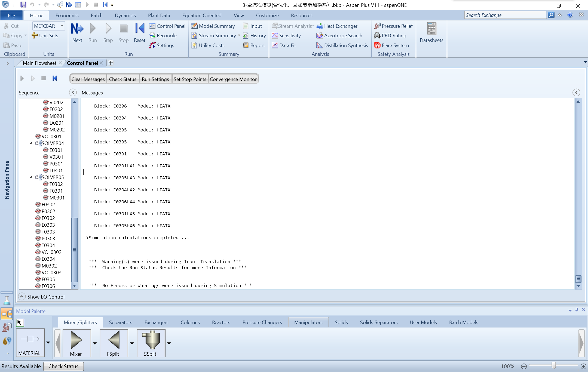Open the Convergence Monitor button

[233, 79]
